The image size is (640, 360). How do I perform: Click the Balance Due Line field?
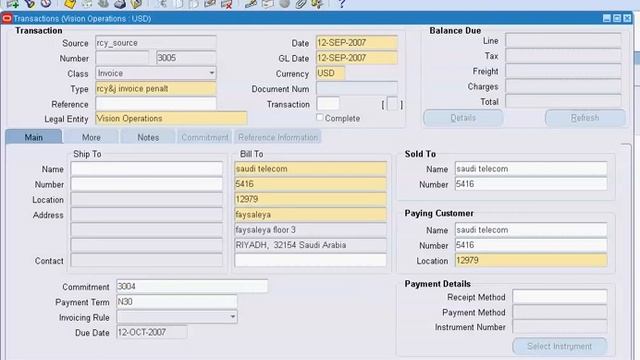pos(564,40)
